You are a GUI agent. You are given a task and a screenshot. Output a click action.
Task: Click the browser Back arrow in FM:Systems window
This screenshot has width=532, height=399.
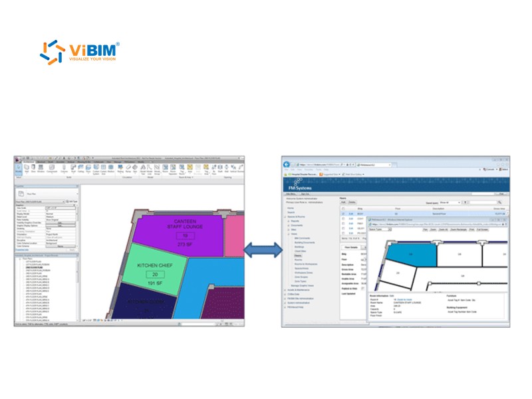pyautogui.click(x=287, y=164)
